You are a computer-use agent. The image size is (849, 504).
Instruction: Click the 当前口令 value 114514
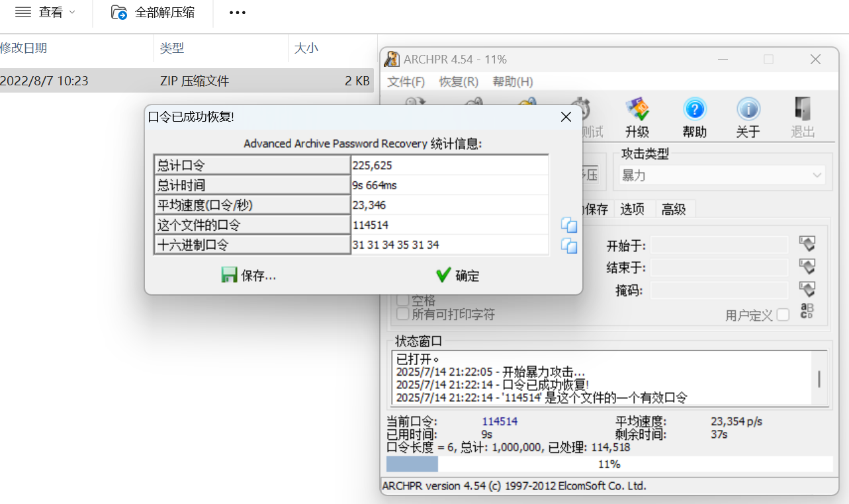click(x=500, y=421)
